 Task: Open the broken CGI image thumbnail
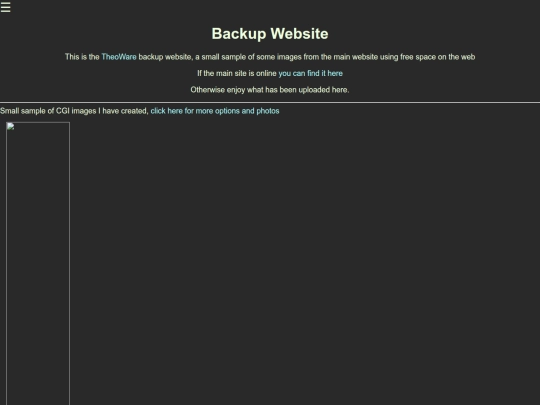point(38,263)
